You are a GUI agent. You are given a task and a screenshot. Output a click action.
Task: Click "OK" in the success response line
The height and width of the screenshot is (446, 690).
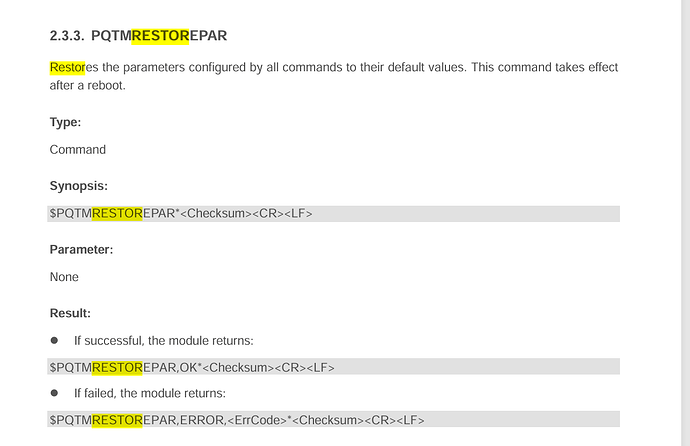[x=188, y=367]
